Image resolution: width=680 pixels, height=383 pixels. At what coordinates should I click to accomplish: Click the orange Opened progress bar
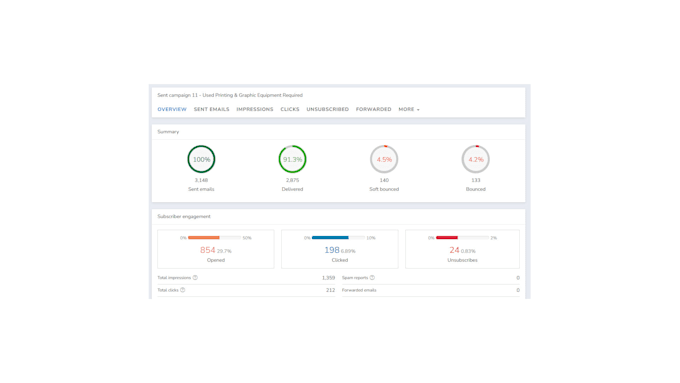point(214,238)
